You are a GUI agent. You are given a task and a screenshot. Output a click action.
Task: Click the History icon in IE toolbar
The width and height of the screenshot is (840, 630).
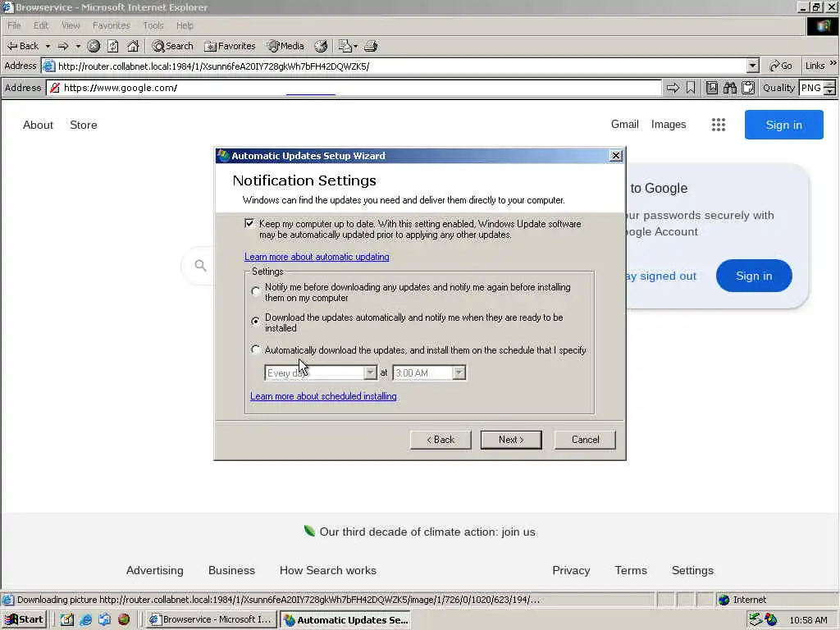[321, 46]
